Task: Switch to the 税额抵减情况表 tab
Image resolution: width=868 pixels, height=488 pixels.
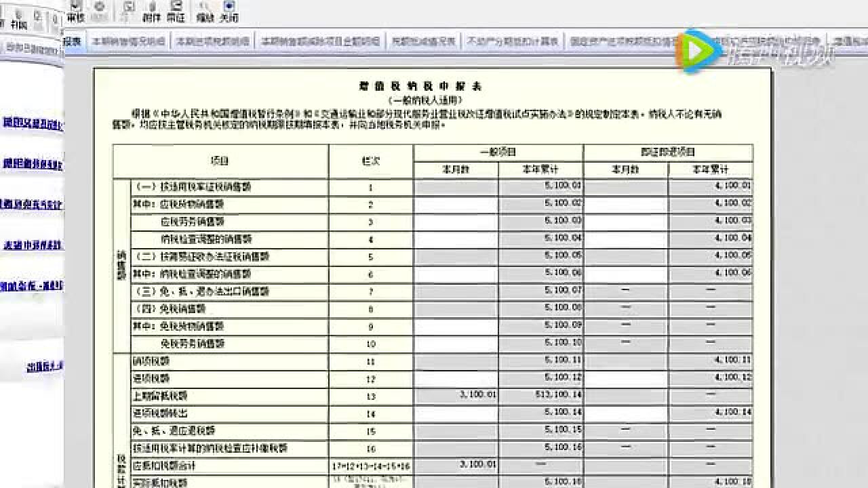Action: click(423, 41)
